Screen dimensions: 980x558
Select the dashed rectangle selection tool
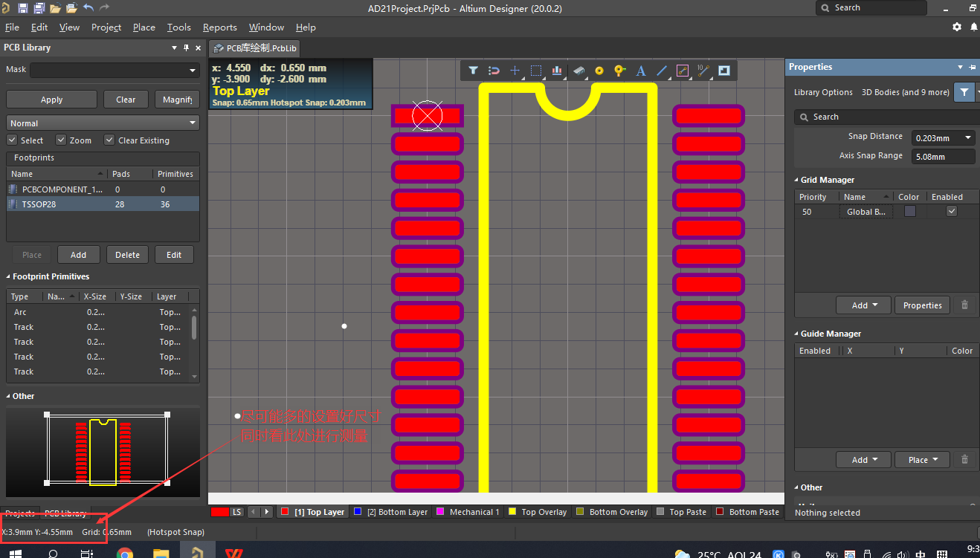pos(536,71)
